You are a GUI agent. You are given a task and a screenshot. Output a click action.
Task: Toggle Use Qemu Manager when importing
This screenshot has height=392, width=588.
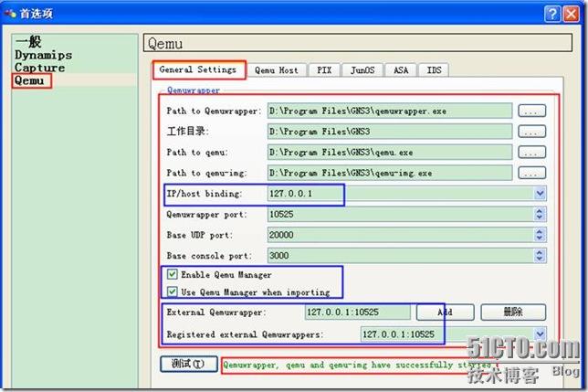pyautogui.click(x=173, y=291)
